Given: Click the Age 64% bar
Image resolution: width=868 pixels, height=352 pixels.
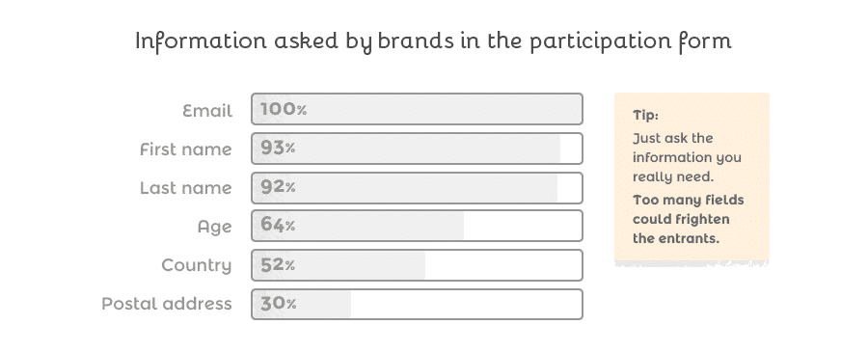Looking at the screenshot, I should pos(417,226).
